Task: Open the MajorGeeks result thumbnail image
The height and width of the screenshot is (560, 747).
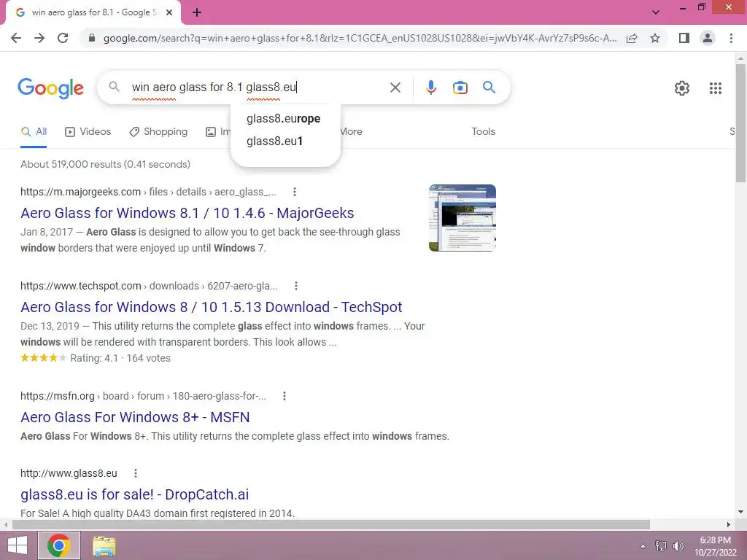Action: click(x=462, y=217)
